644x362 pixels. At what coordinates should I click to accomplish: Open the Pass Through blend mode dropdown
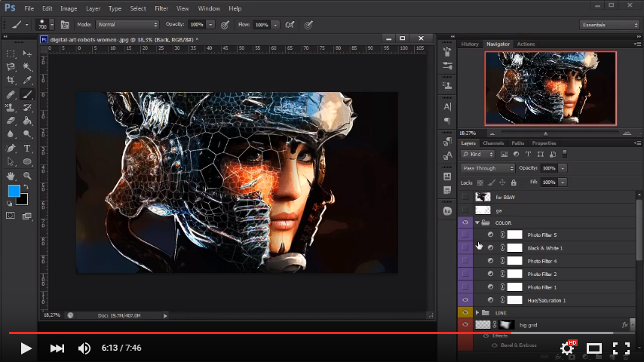point(487,168)
